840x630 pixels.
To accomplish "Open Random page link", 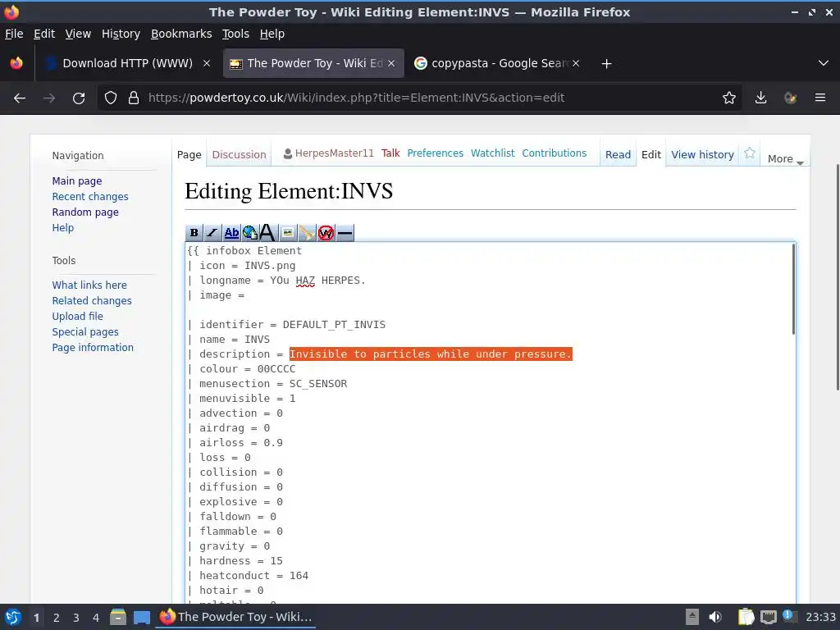I will click(85, 212).
